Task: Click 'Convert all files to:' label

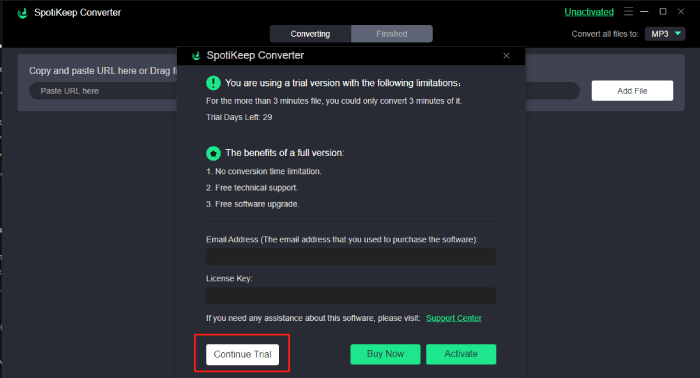Action: pos(605,34)
